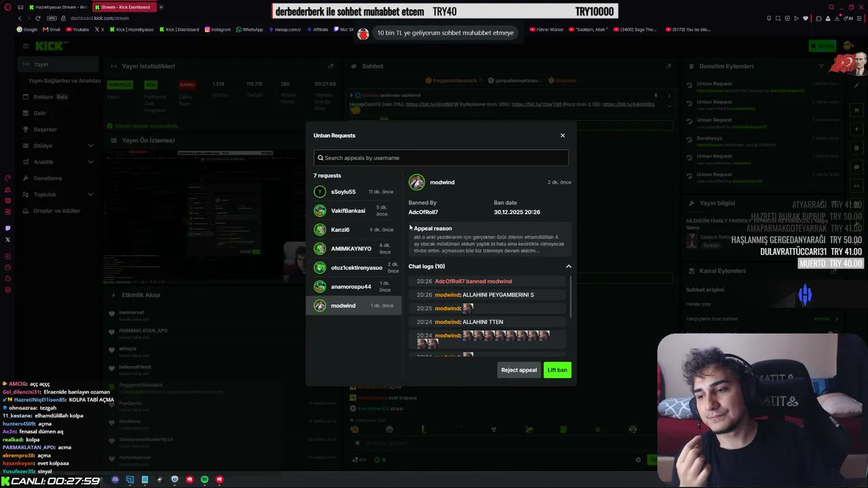Pop out Yayın İstatistikleri panel
Image resolution: width=868 pixels, height=488 pixels.
331,66
